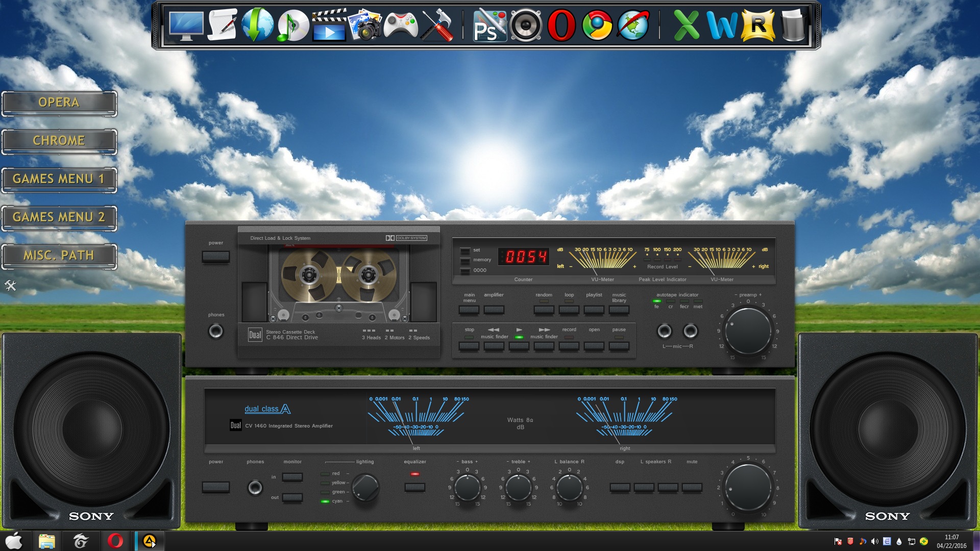The image size is (980, 551).
Task: Open GAMES MENU 2
Action: click(59, 218)
